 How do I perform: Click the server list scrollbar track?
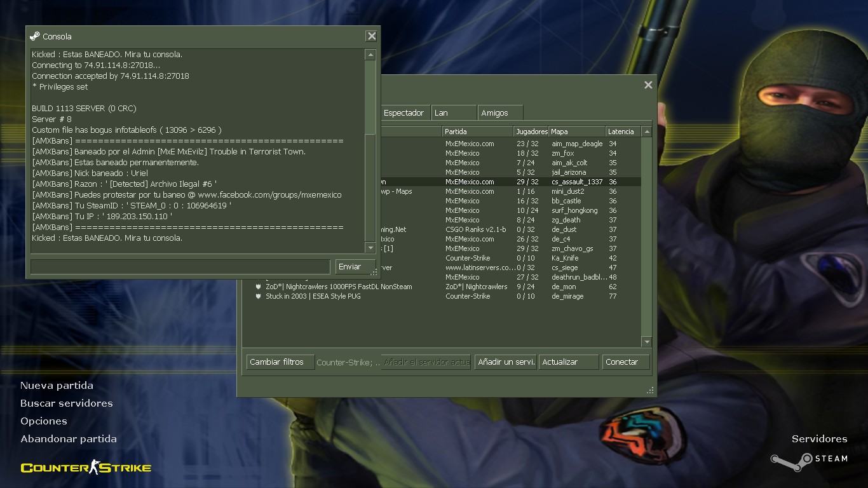(x=647, y=236)
